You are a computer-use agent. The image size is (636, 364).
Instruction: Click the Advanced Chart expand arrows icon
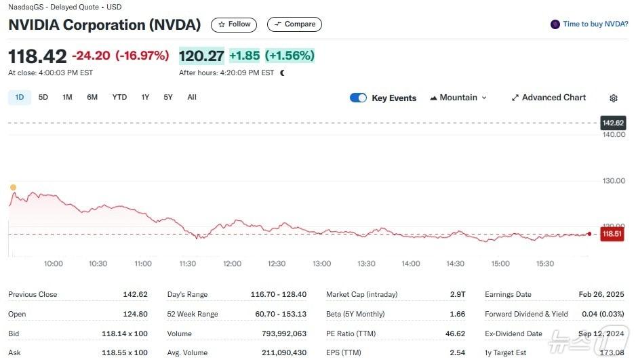coord(515,98)
